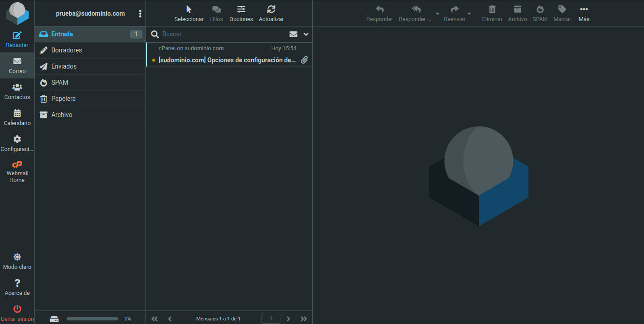Image resolution: width=644 pixels, height=324 pixels.
Task: Click Mensajes 1 a 1 de 1 text
Action: point(218,319)
